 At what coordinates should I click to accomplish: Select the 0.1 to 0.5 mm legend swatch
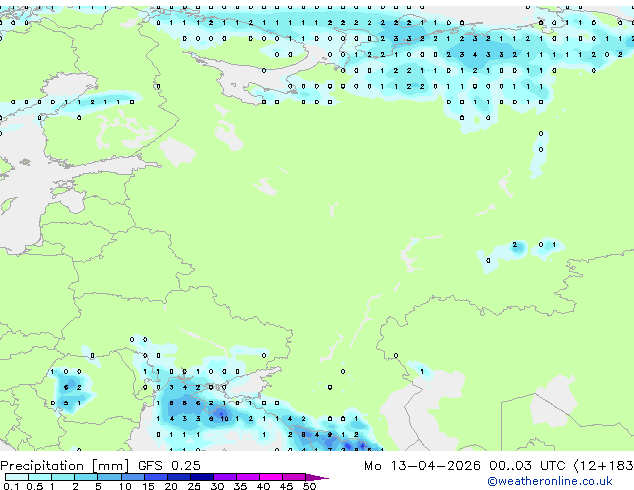point(17,477)
